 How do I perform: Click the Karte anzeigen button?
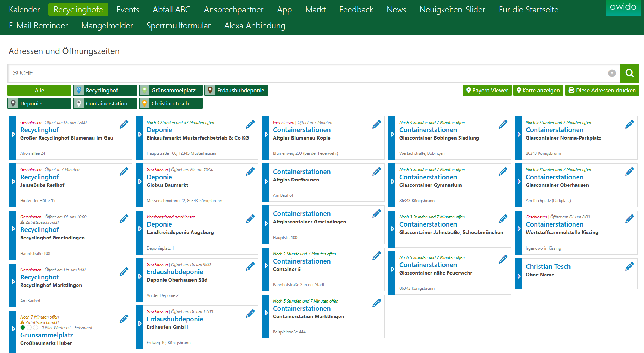pyautogui.click(x=538, y=91)
